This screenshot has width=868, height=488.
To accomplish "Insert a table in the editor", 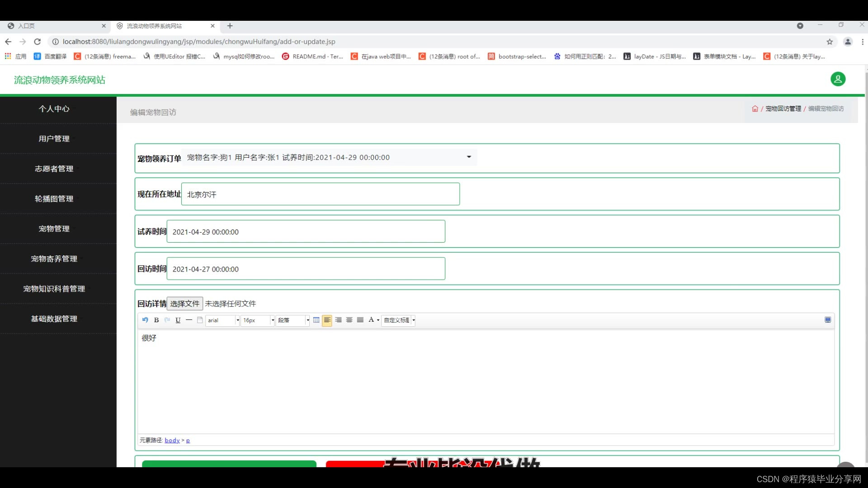I will 316,320.
